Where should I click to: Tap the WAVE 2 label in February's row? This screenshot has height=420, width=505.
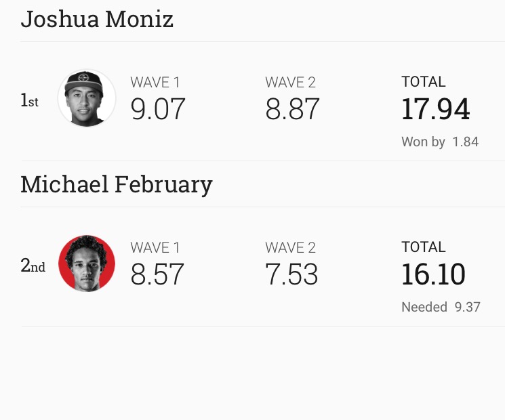point(290,247)
